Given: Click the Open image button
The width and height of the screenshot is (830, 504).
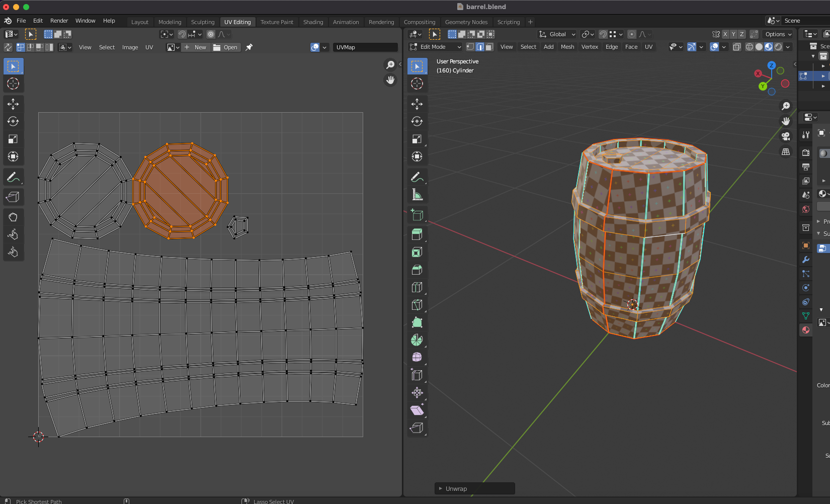Looking at the screenshot, I should point(226,47).
